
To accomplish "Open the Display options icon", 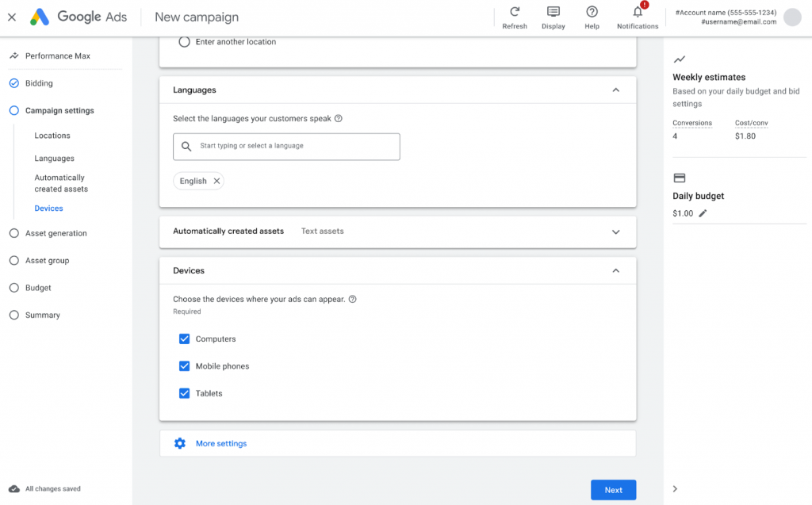I will [553, 12].
